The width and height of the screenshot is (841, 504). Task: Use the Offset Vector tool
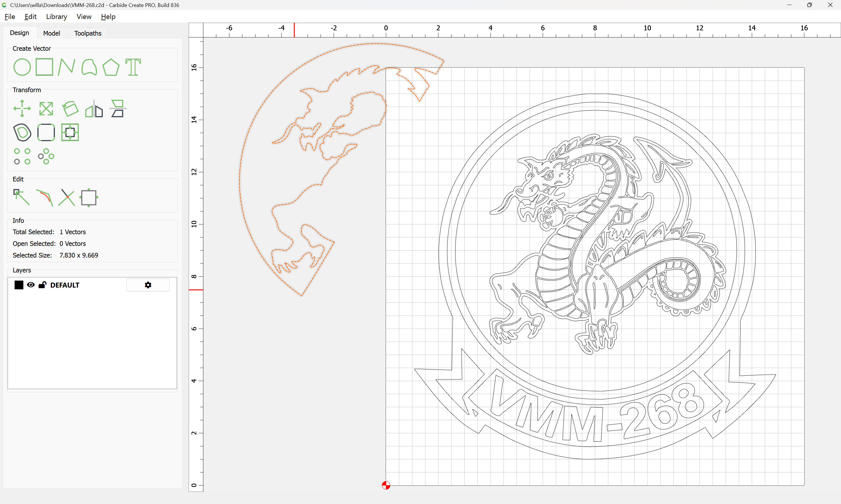(22, 132)
